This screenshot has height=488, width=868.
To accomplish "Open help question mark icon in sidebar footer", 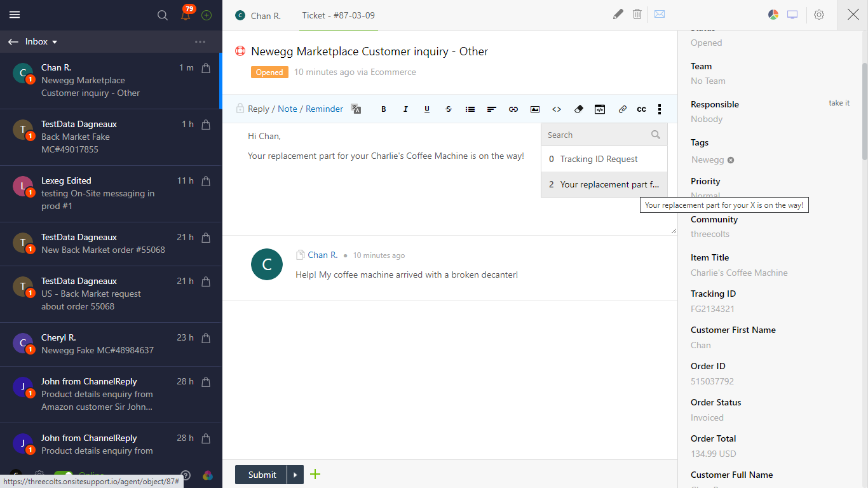I will click(186, 475).
